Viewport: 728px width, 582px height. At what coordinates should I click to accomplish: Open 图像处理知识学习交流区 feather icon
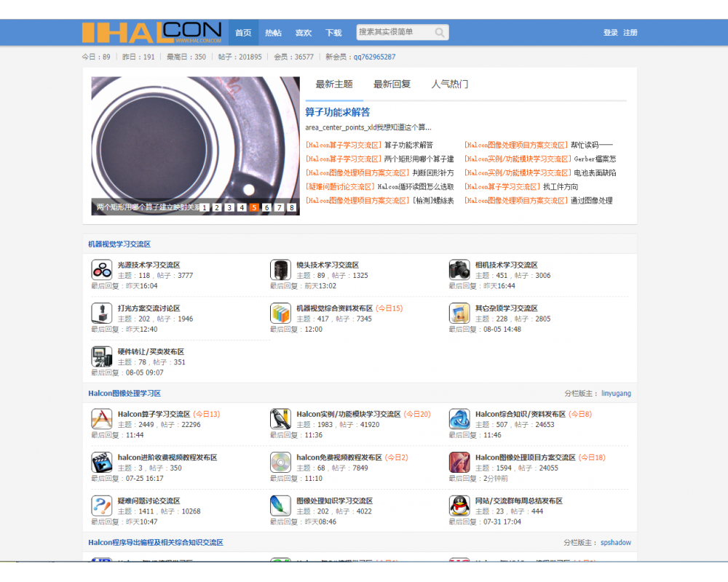(280, 506)
